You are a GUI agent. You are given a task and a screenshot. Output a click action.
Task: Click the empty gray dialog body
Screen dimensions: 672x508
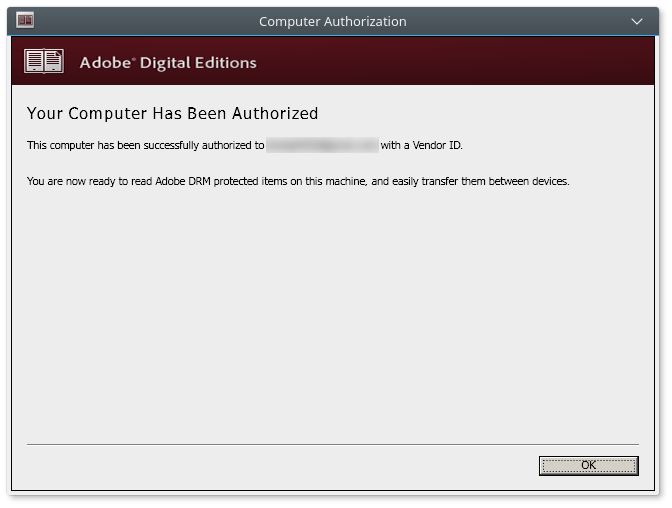(x=330, y=320)
